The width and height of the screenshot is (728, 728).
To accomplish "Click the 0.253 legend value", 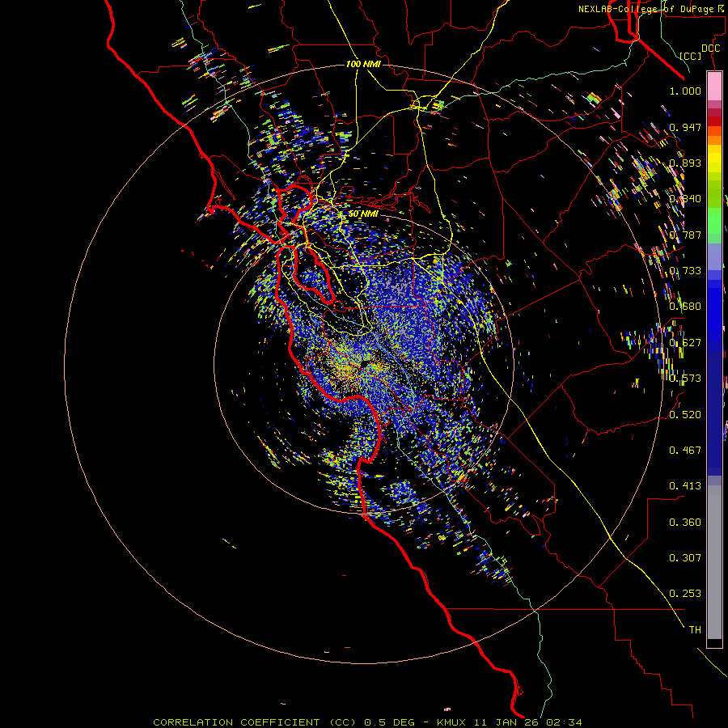I will pyautogui.click(x=685, y=594).
